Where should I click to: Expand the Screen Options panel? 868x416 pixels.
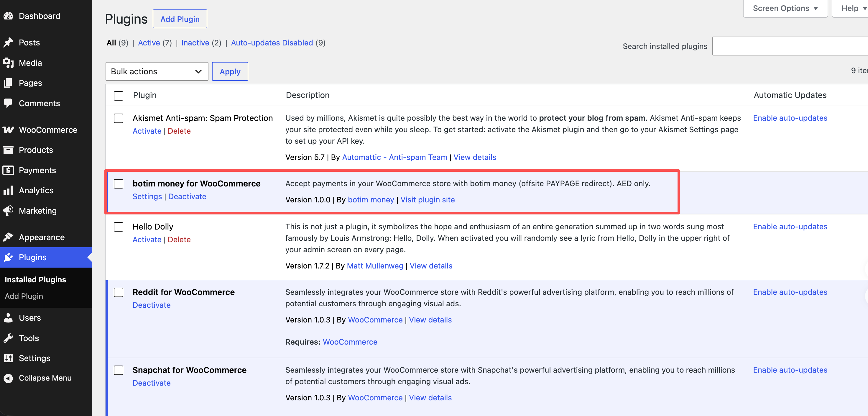pyautogui.click(x=785, y=9)
